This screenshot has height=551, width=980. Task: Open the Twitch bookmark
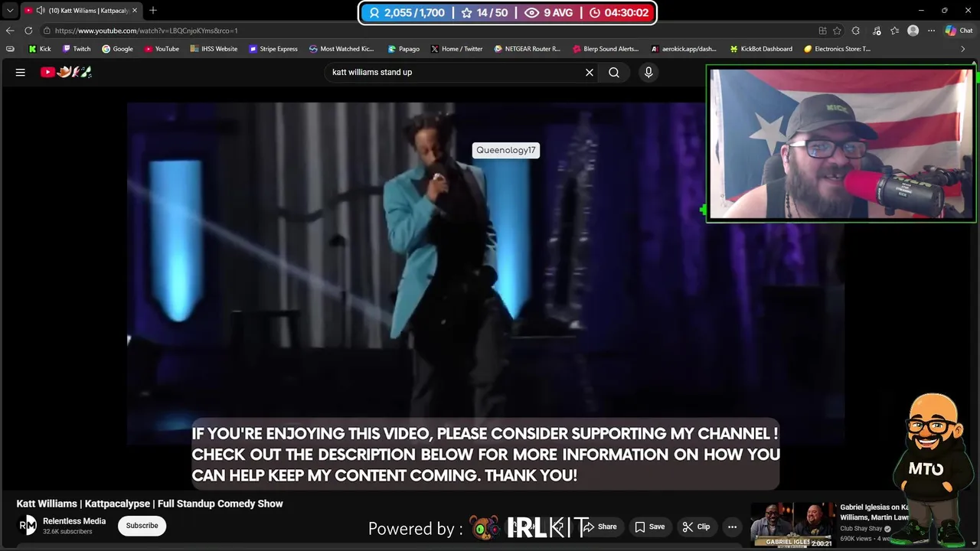pos(77,49)
